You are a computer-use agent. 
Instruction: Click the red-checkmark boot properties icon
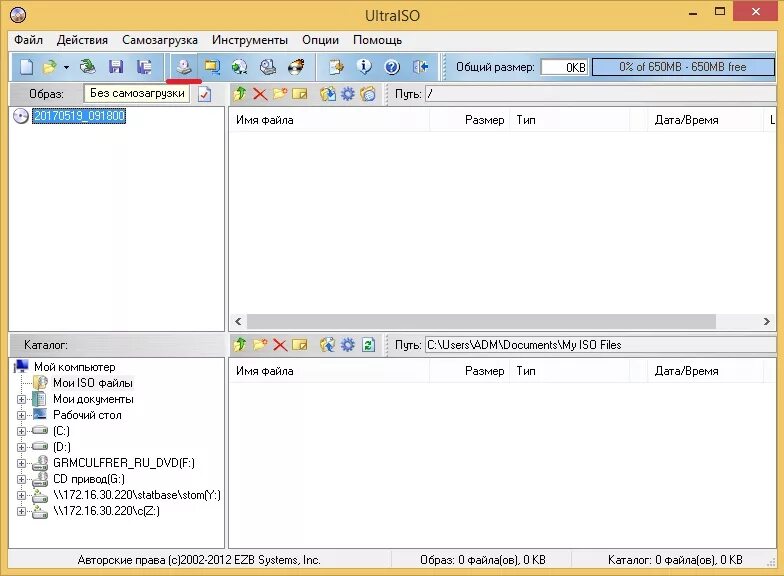[204, 94]
